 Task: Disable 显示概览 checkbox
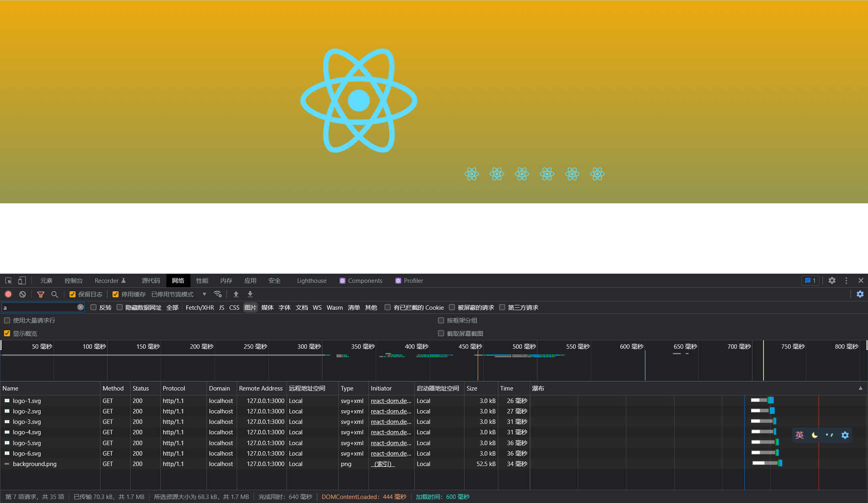[x=7, y=333]
